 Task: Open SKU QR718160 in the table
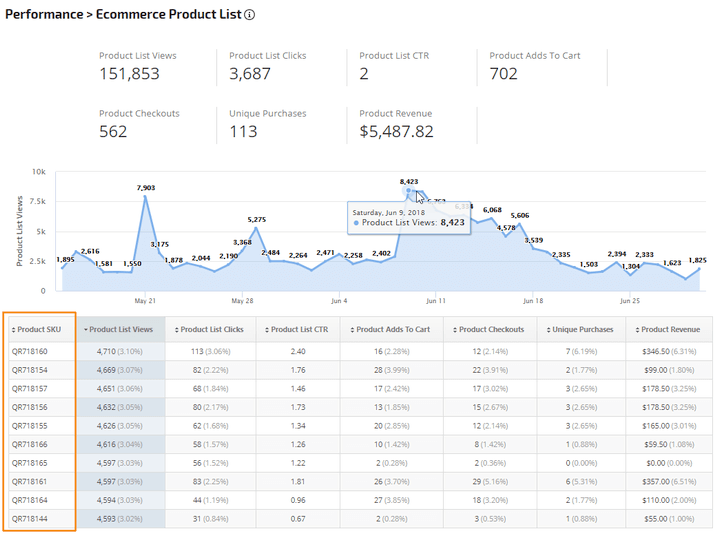(x=28, y=351)
